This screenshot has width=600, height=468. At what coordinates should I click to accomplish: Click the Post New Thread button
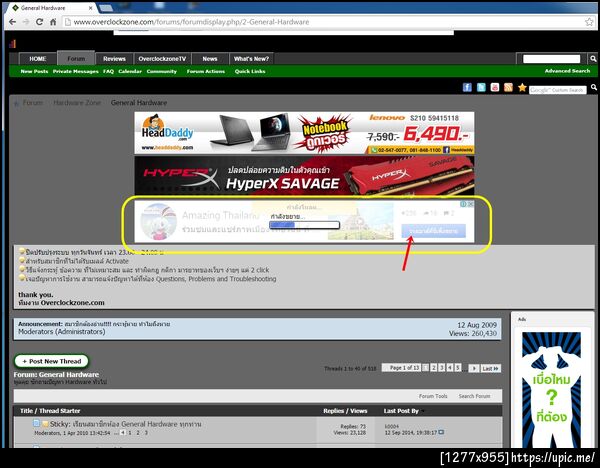(51, 361)
